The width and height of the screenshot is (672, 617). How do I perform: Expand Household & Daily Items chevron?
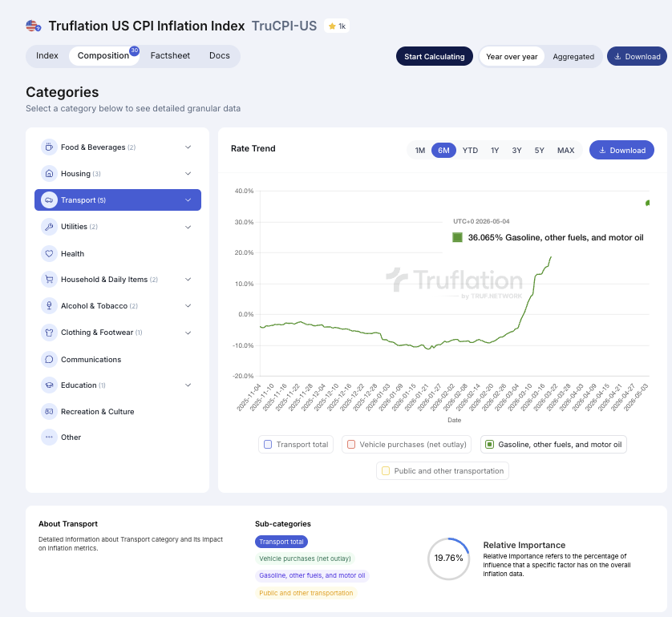tap(188, 280)
